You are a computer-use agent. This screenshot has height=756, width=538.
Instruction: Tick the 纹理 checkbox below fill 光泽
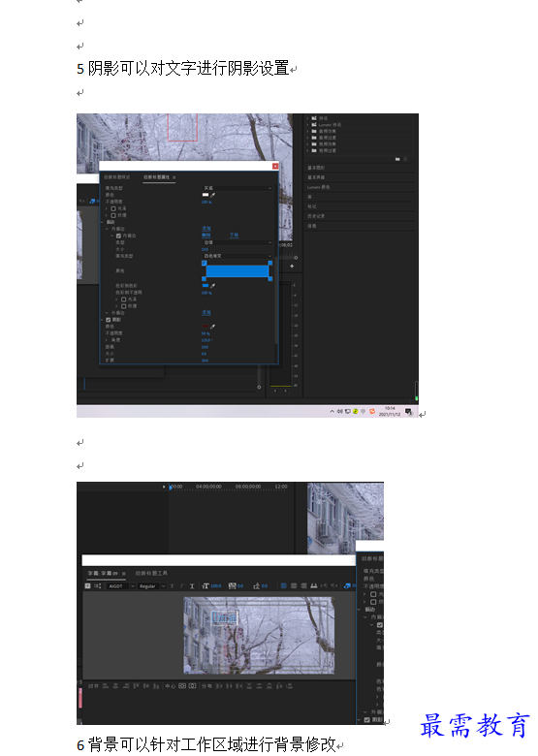(x=113, y=215)
